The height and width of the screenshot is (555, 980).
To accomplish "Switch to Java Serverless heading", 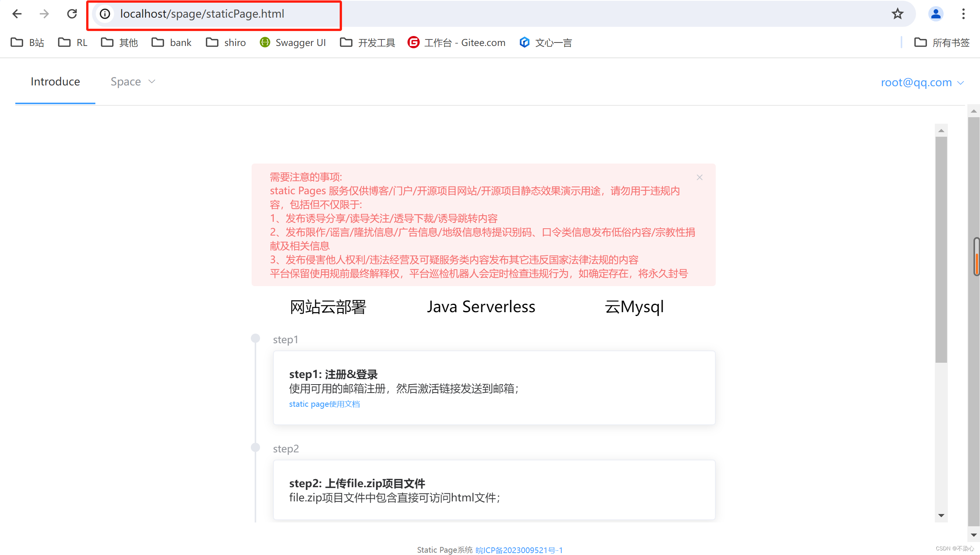I will point(481,307).
